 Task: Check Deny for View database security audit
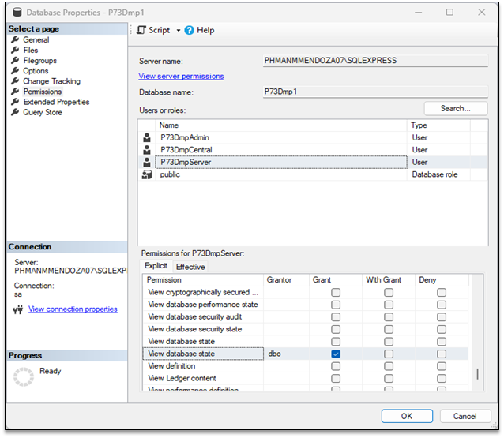(x=442, y=317)
